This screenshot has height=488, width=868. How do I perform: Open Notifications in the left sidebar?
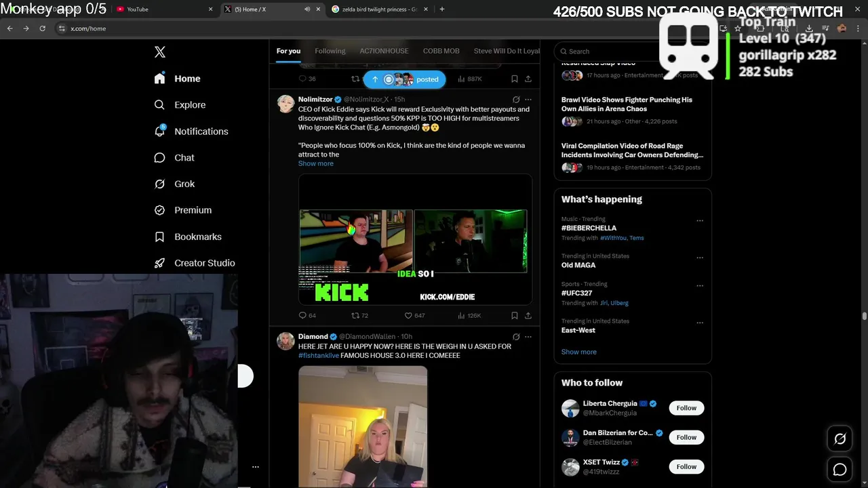[191, 131]
